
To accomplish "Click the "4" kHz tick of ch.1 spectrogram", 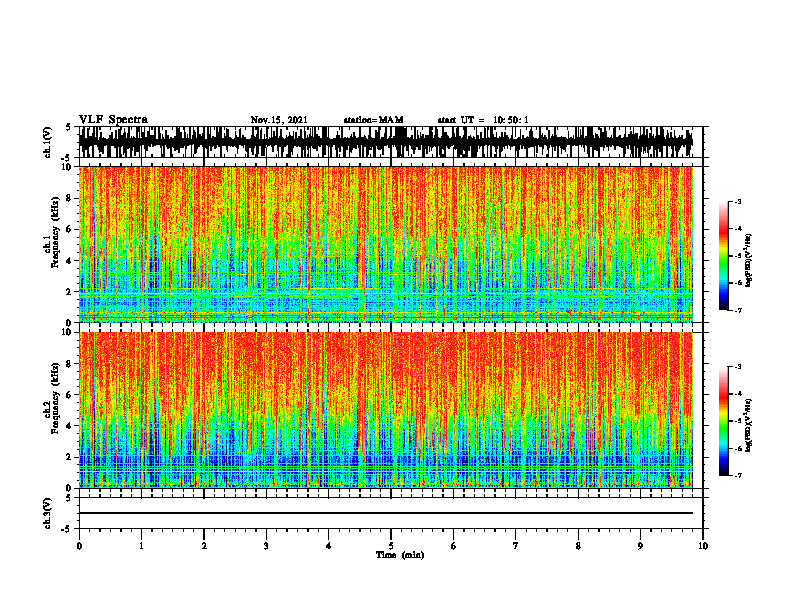I will pos(70,261).
